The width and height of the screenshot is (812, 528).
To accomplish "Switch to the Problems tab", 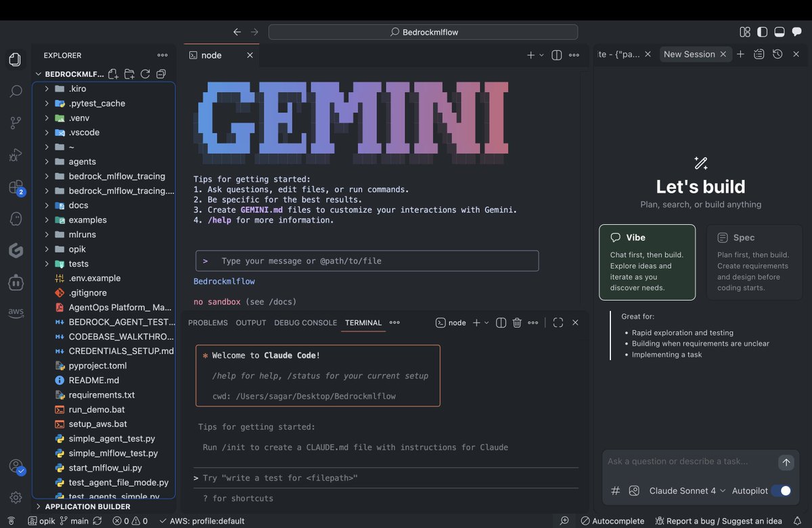I will 208,323.
